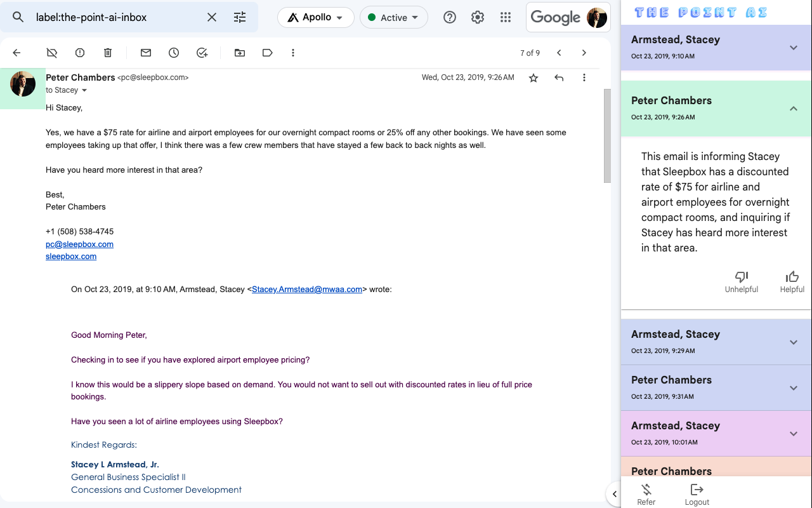
Task: Expand Armstead, Stacey 9:10 AM entry
Action: point(793,48)
